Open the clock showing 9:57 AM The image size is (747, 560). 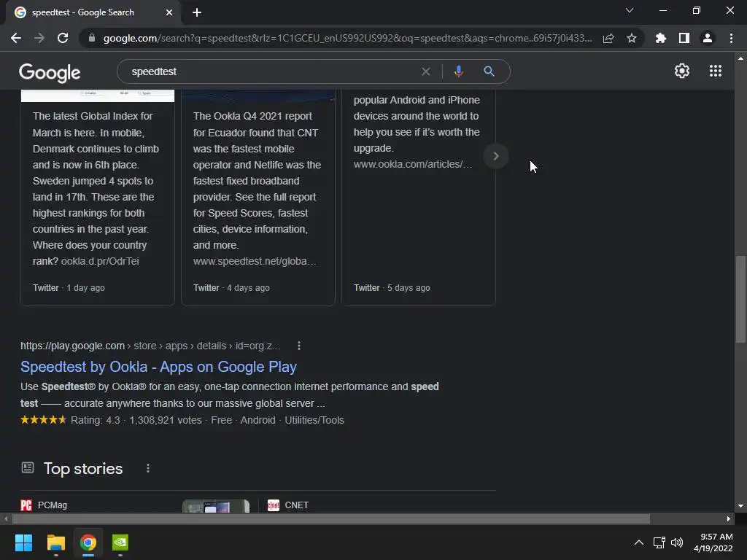[x=713, y=542]
